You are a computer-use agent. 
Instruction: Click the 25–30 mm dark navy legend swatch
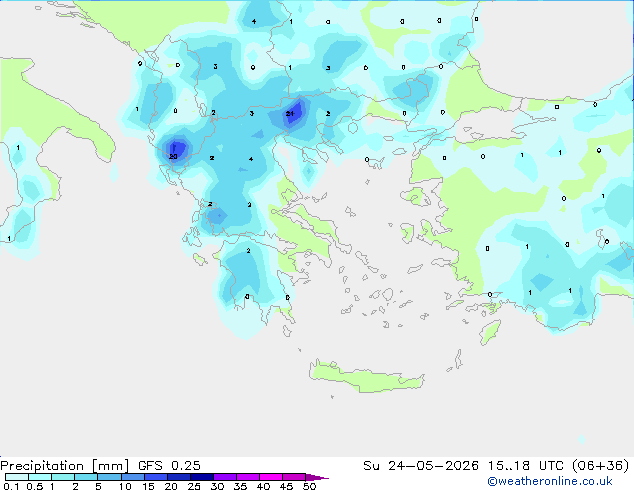[x=202, y=477]
